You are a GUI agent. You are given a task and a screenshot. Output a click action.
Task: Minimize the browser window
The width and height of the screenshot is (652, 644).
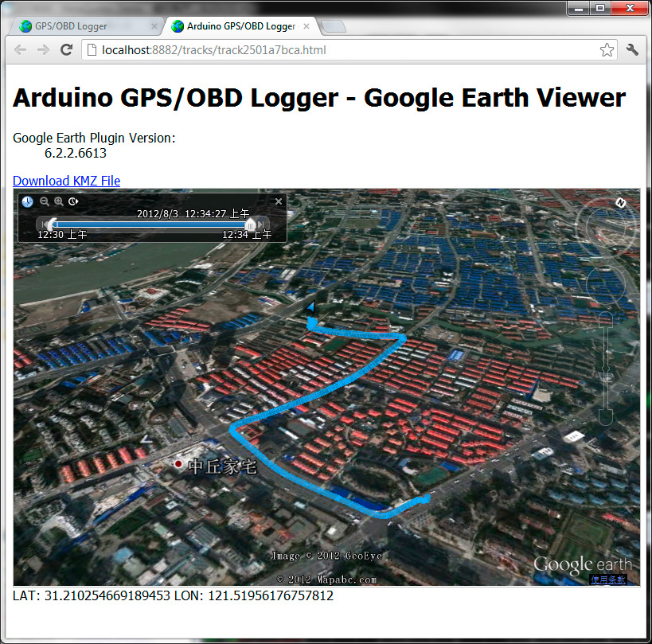click(x=579, y=8)
